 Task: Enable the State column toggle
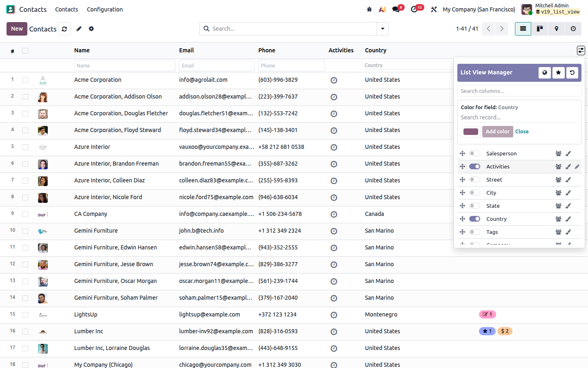coord(474,206)
